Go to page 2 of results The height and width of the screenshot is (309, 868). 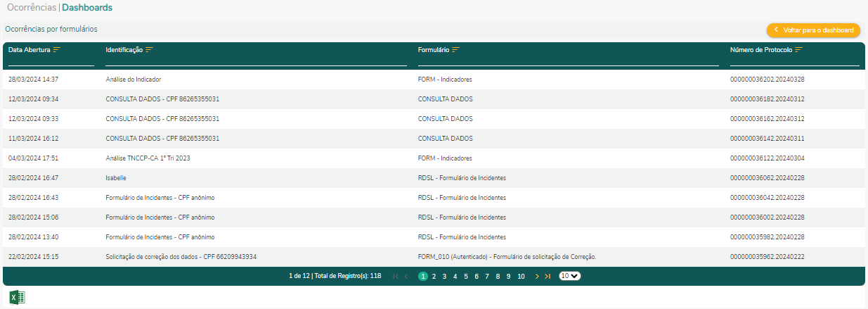[434, 277]
